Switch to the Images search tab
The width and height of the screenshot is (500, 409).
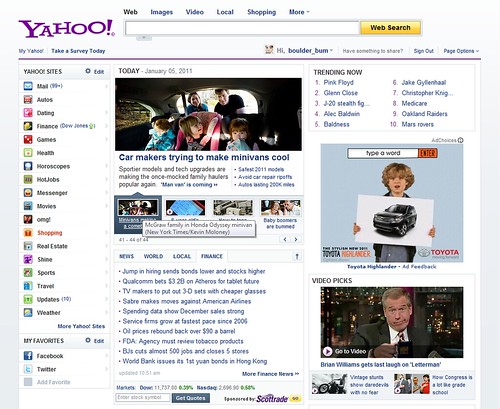pyautogui.click(x=162, y=12)
